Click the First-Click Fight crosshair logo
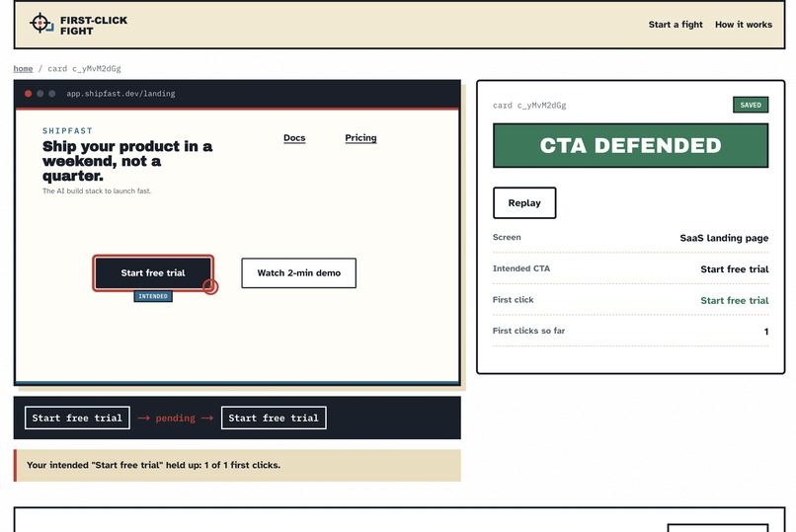The image size is (796, 532). [x=41, y=24]
